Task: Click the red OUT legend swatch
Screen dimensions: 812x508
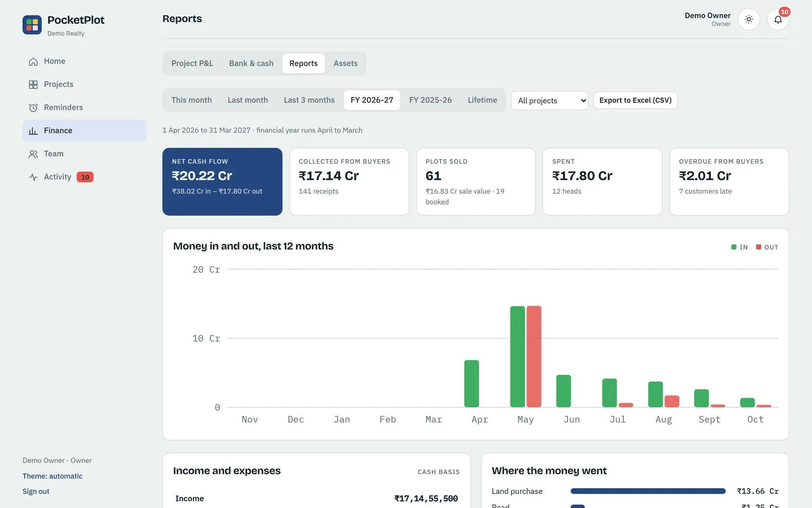Action: click(759, 247)
